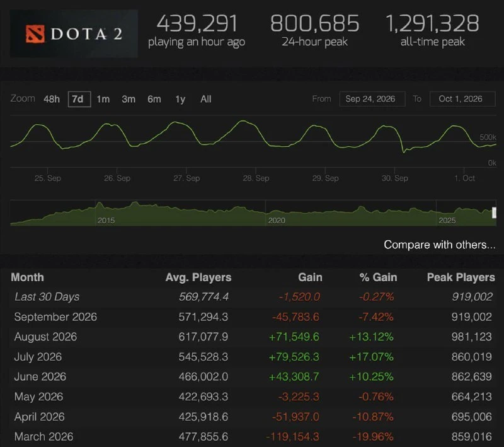Click the 25. Sep axis label
The image size is (504, 447).
(48, 178)
